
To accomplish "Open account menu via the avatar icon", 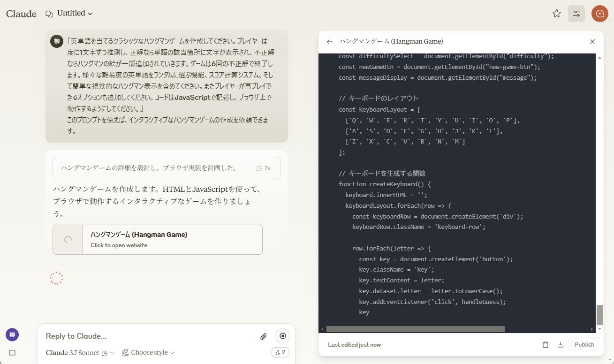I will pyautogui.click(x=599, y=14).
